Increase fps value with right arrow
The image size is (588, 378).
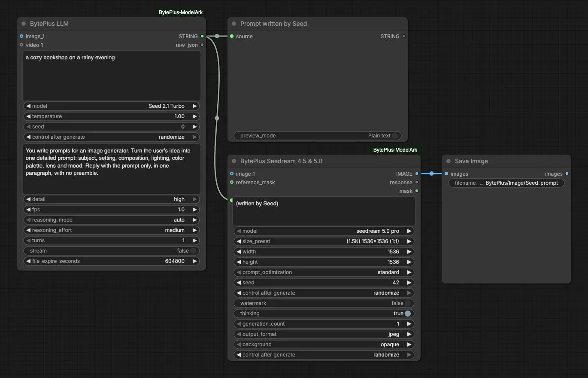coord(194,210)
